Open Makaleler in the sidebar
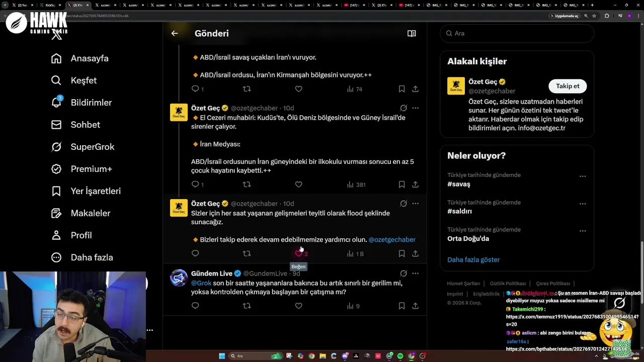644x362 pixels. 80,213
